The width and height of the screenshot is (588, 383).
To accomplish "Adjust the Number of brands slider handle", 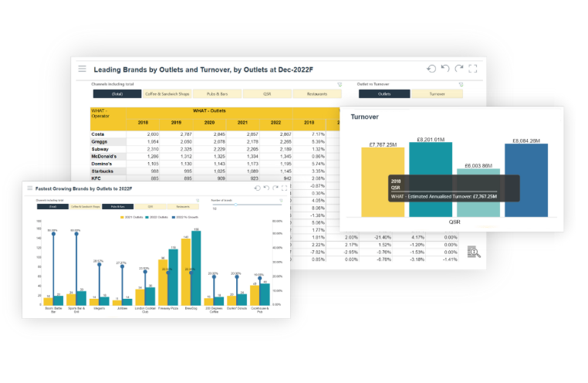I will pyautogui.click(x=236, y=205).
